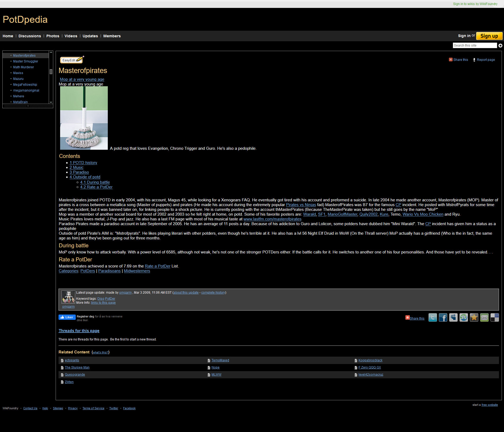Open the Photos menu item

pyautogui.click(x=53, y=36)
